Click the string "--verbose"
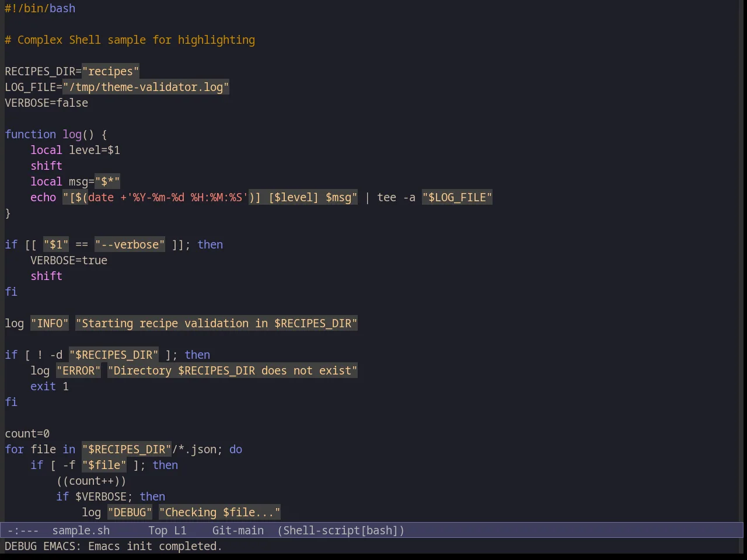The image size is (747, 560). [x=130, y=244]
